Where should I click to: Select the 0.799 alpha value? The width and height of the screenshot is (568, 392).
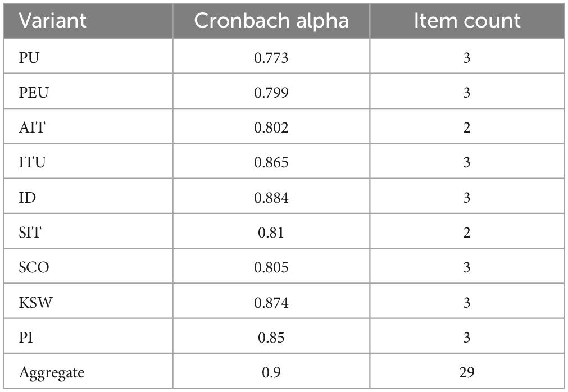[x=271, y=93]
